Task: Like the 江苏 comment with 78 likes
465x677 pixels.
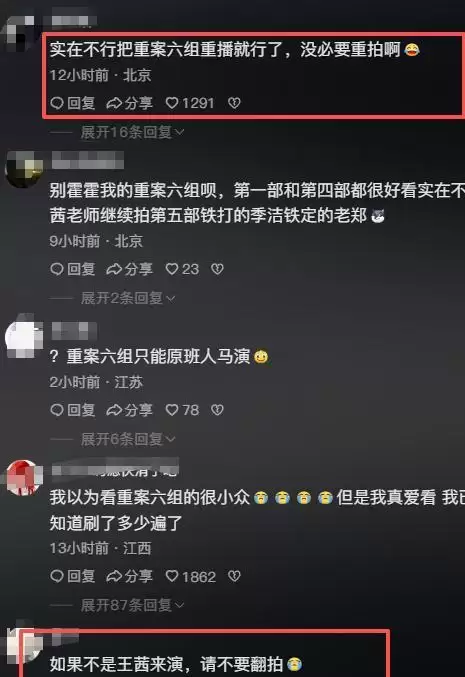Action: 182,410
